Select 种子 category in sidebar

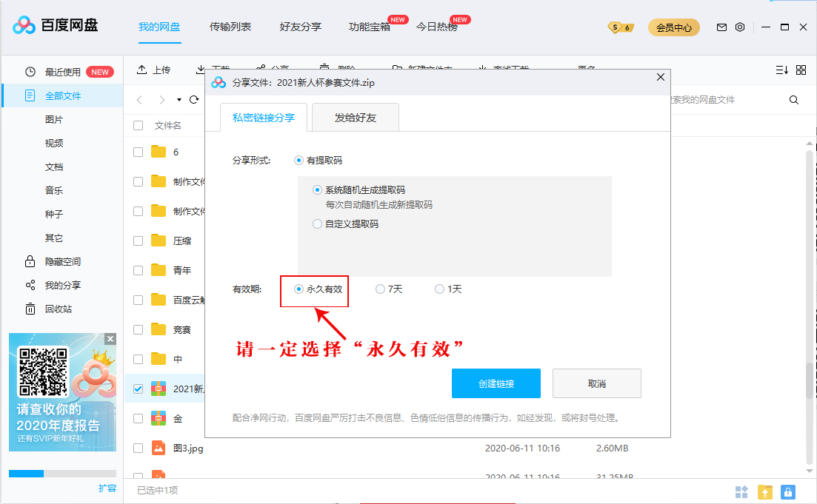click(x=54, y=214)
